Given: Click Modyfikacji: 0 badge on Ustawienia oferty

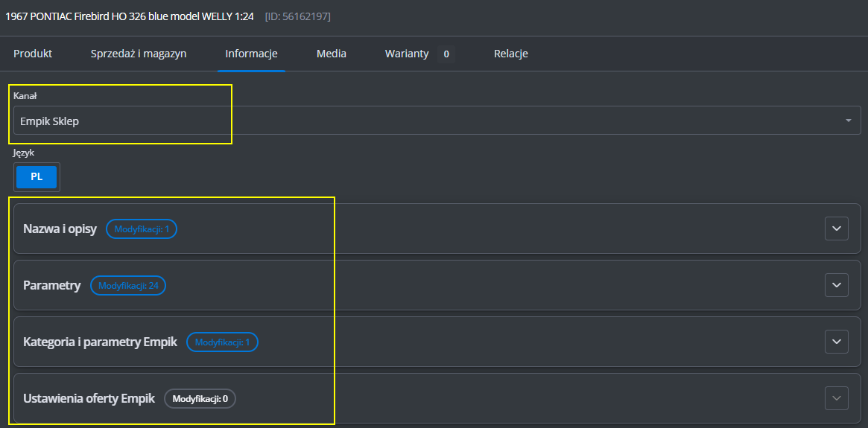Looking at the screenshot, I should (x=200, y=399).
